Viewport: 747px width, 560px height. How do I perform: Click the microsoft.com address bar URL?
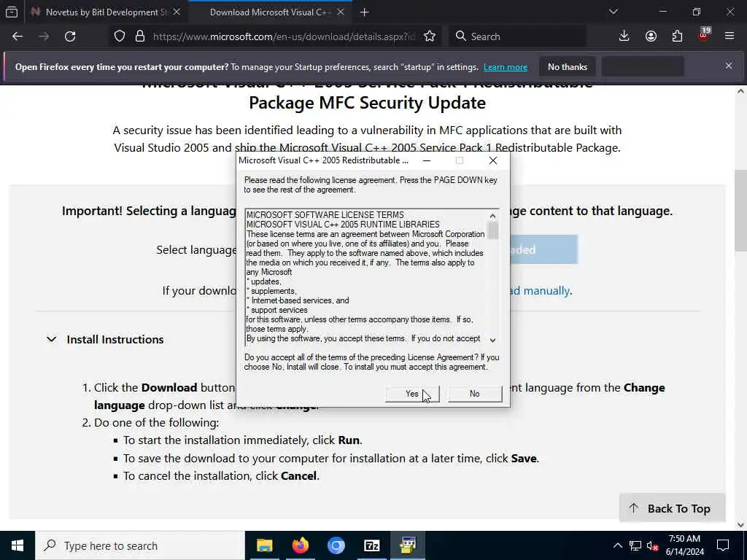tap(284, 36)
